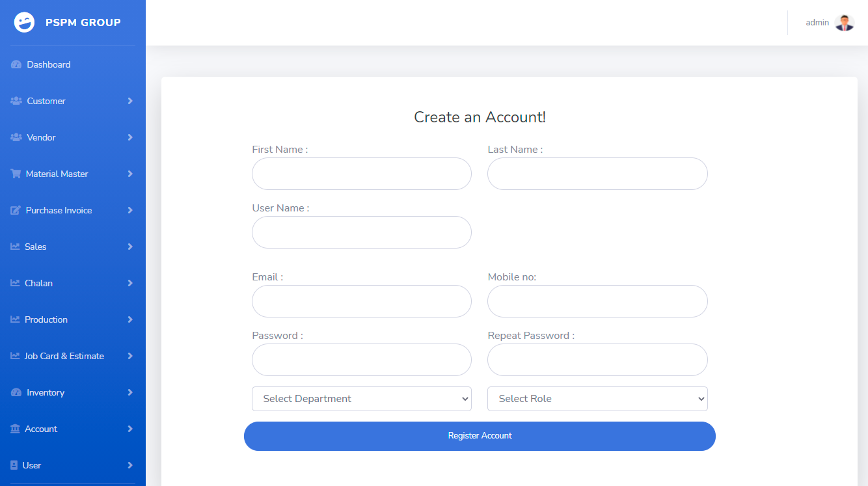The image size is (868, 486).
Task: Click the Customer people icon
Action: [x=16, y=101]
